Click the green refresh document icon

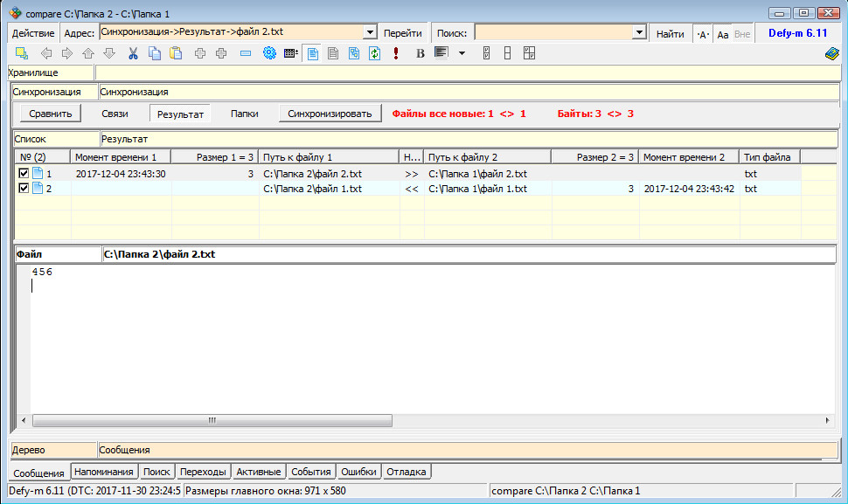(x=375, y=53)
